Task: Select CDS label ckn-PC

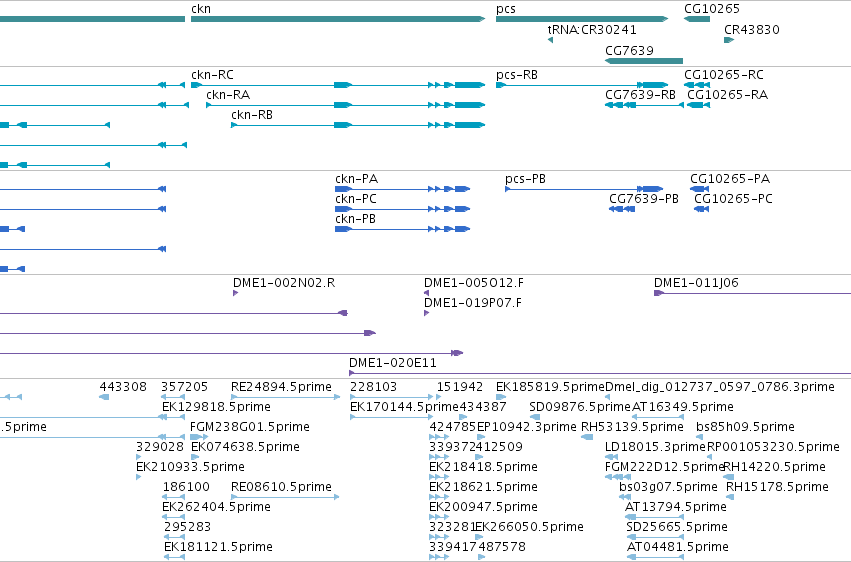Action: click(x=356, y=199)
